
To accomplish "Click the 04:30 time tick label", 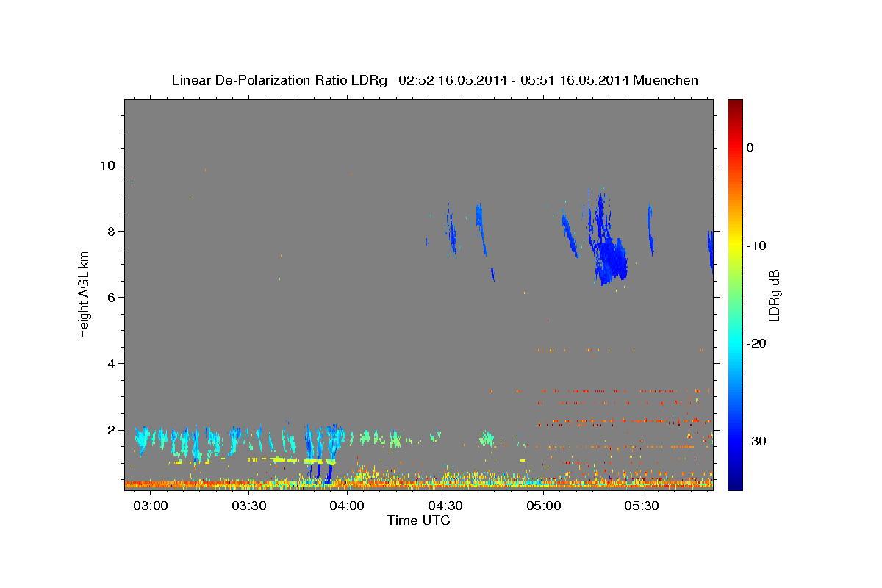I will (x=445, y=506).
